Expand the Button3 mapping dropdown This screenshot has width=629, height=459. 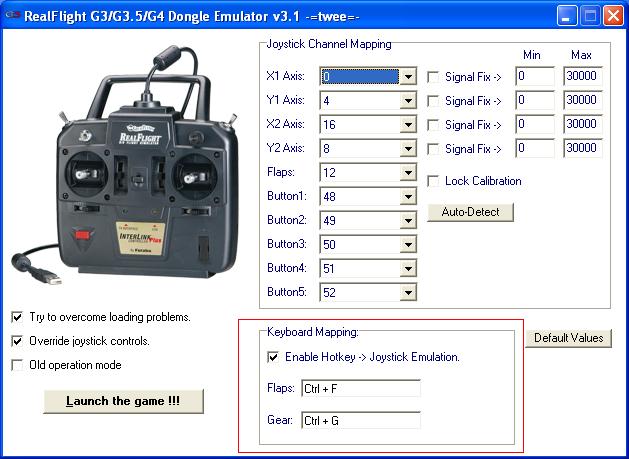click(408, 244)
